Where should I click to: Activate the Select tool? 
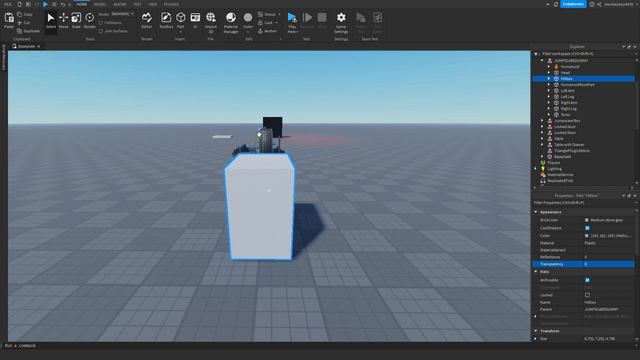pyautogui.click(x=51, y=21)
